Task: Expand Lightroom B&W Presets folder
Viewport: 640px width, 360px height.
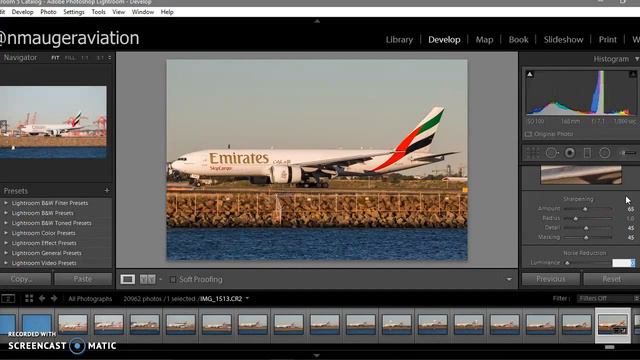Action: tap(6, 213)
